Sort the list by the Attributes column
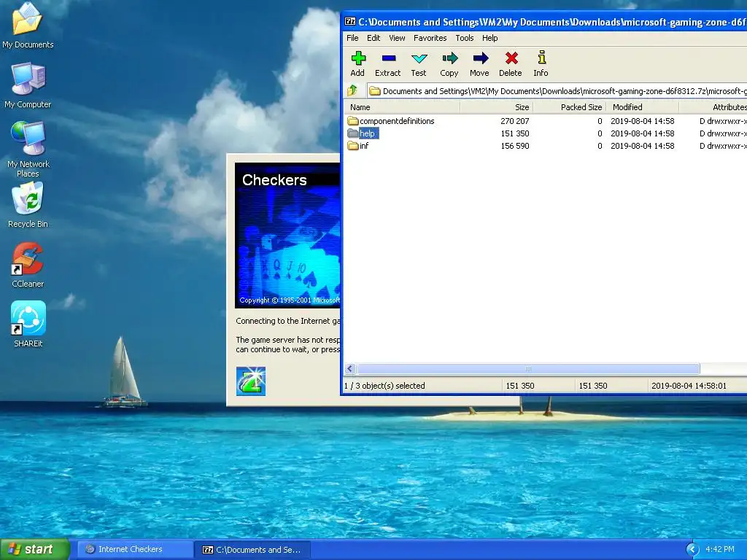747x560 pixels. tap(713, 107)
